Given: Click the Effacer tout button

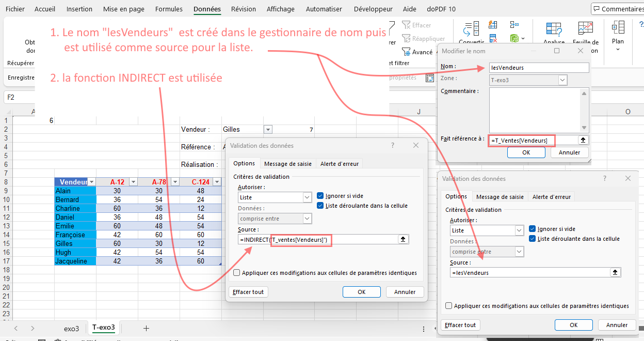Looking at the screenshot, I should tap(248, 291).
